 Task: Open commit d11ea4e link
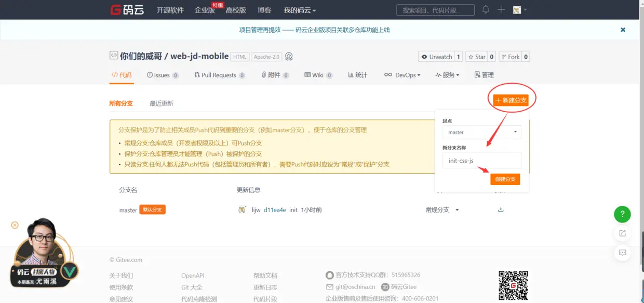click(275, 210)
